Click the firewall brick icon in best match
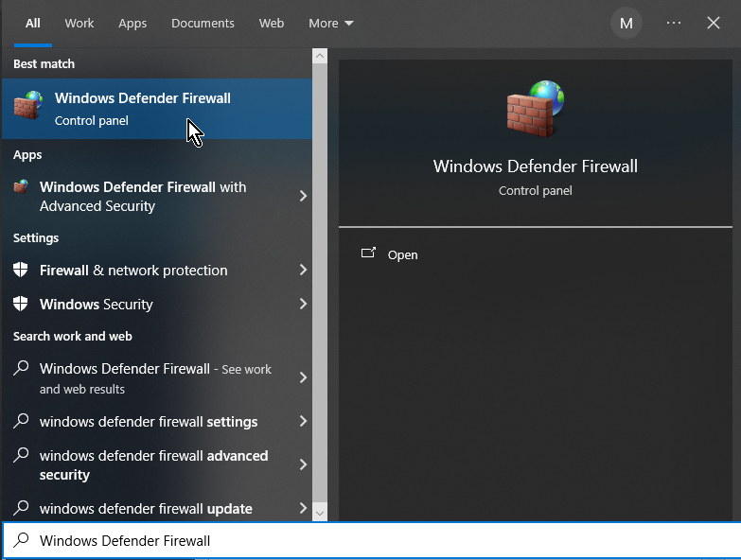This screenshot has width=741, height=560. pos(28,105)
